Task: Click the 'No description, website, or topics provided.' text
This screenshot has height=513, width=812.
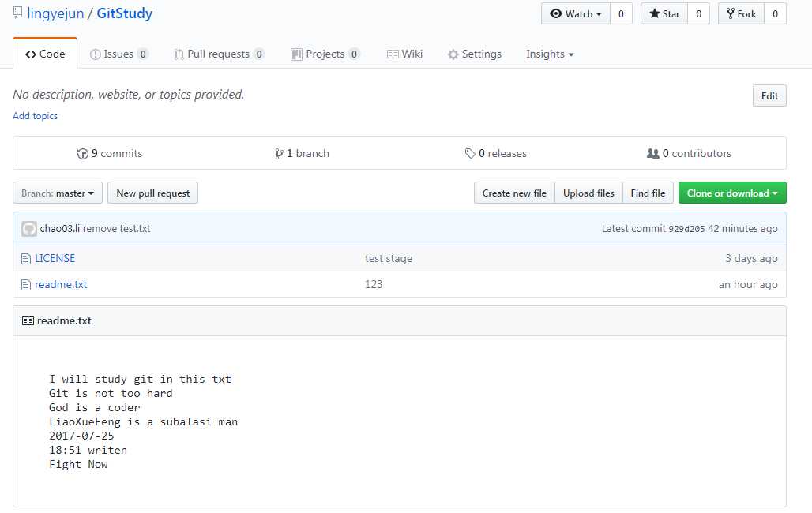Action: point(129,94)
